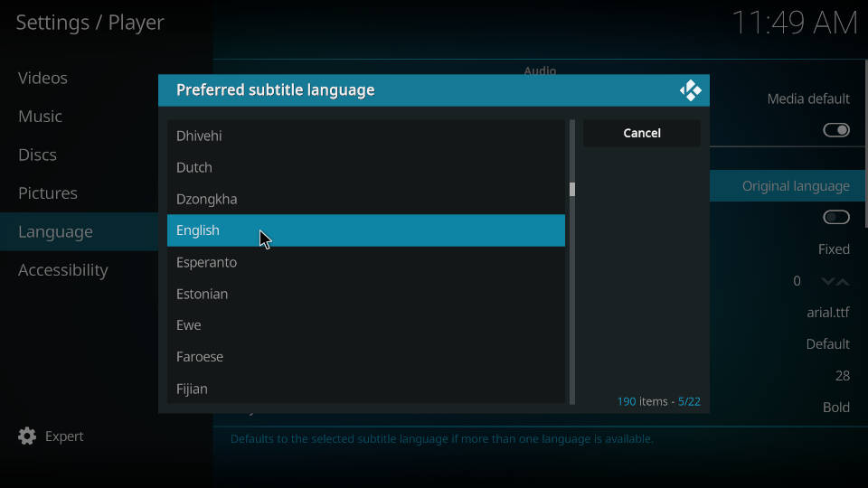
Task: Toggle the switch under Media default
Action: pos(835,130)
